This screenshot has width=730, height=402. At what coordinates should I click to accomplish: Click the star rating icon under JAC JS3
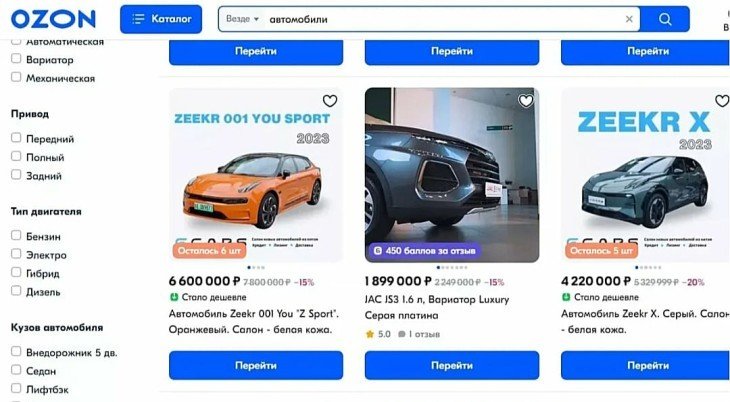(x=370, y=334)
